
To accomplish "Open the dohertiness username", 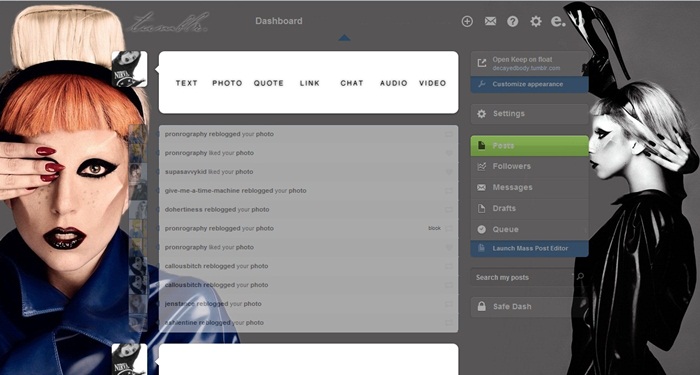I will pyautogui.click(x=183, y=209).
